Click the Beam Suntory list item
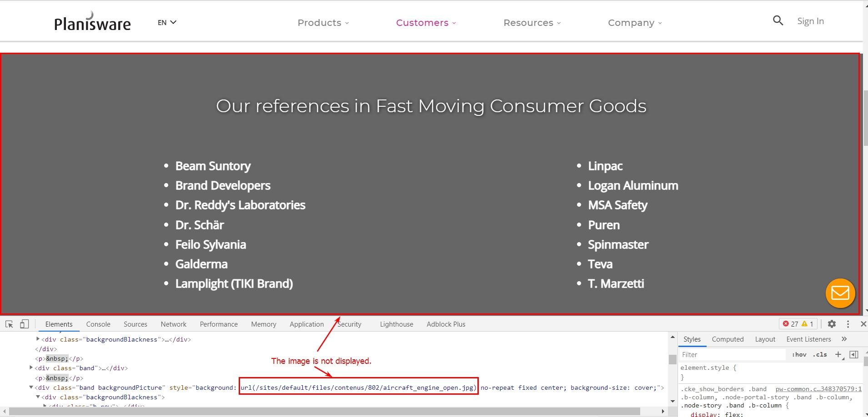 pos(213,166)
